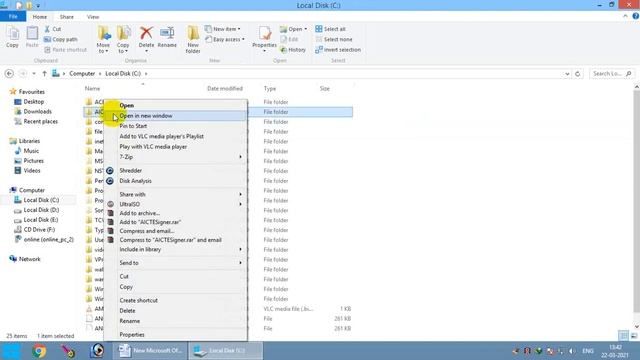This screenshot has height=360, width=640.
Task: Expand the address bar history dropdown
Action: [567, 74]
